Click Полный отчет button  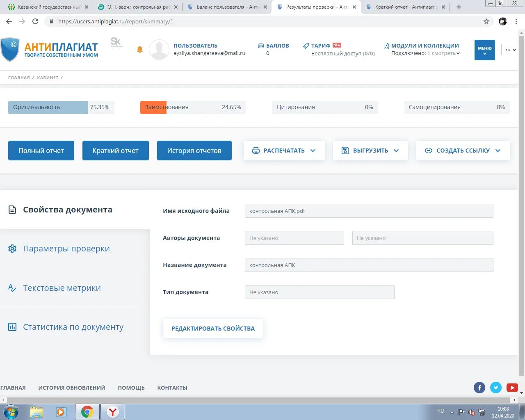41,151
